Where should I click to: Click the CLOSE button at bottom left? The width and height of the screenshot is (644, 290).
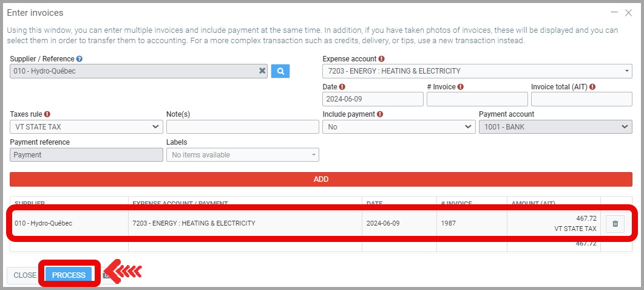25,275
